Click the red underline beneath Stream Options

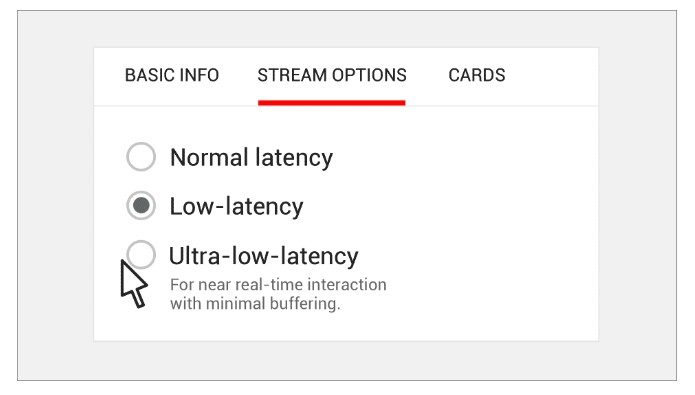332,103
